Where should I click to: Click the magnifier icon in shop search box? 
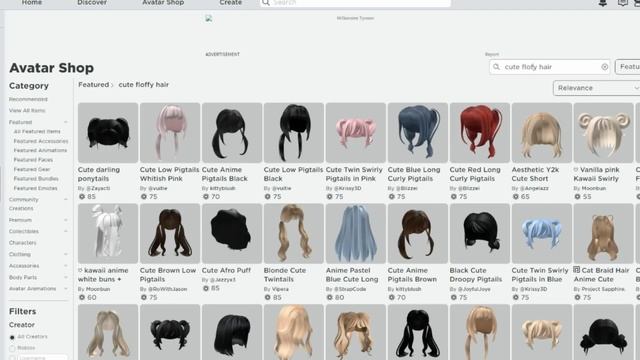tap(496, 67)
